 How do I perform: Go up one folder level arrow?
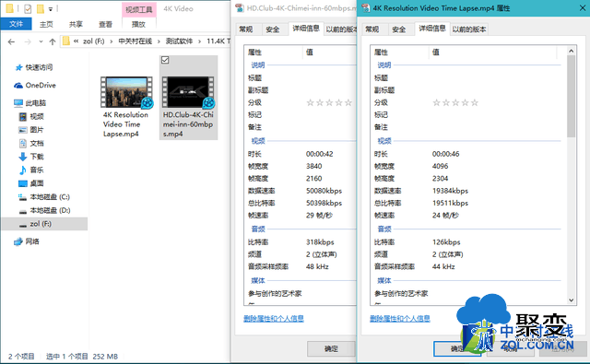pos(53,41)
